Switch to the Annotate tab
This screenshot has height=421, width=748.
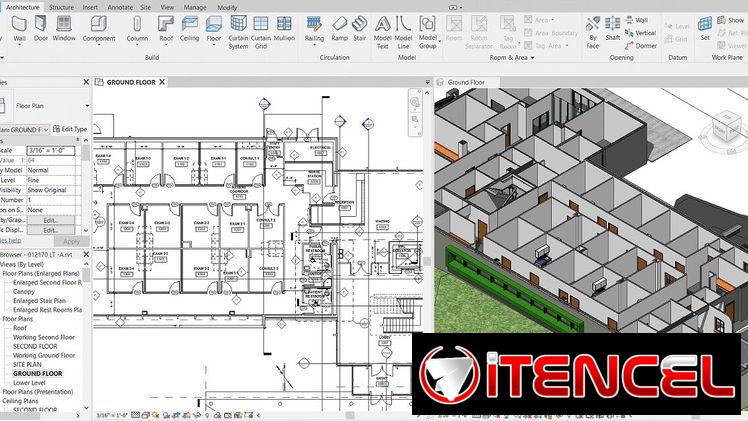120,7
